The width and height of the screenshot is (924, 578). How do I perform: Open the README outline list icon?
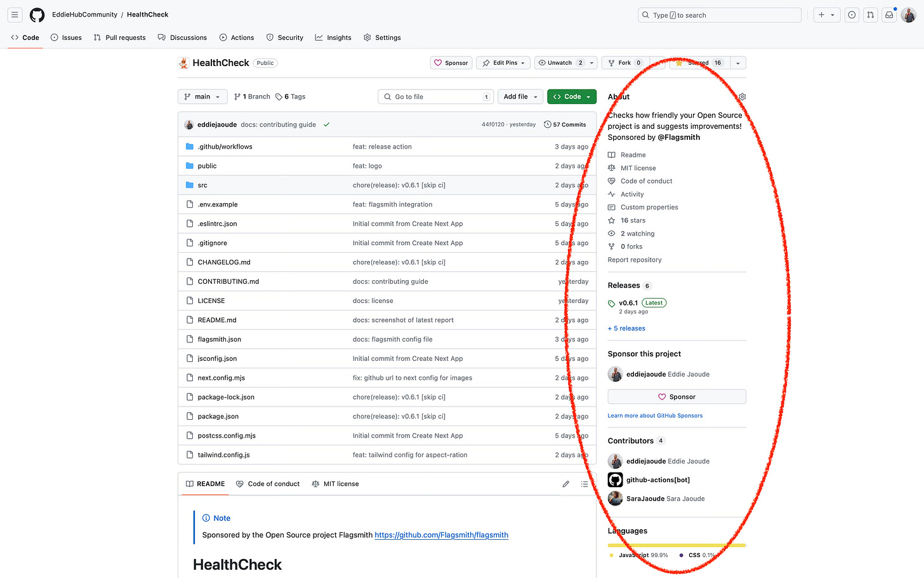click(x=584, y=484)
